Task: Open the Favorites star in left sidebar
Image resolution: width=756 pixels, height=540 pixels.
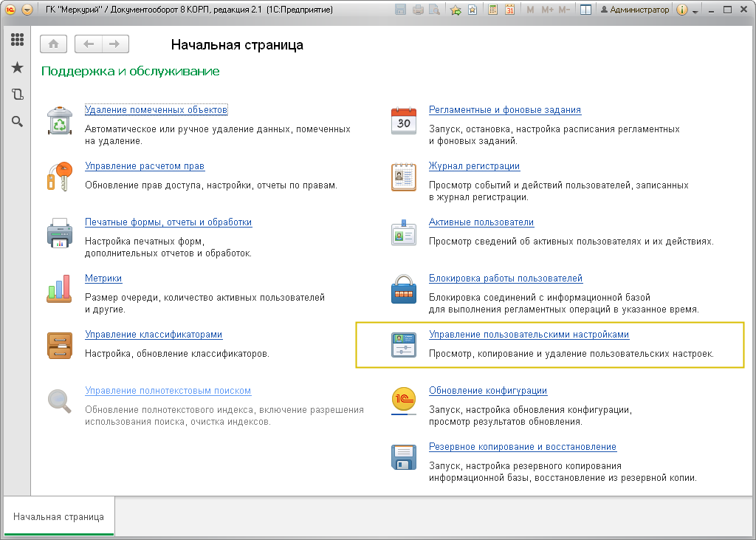Action: click(x=18, y=67)
